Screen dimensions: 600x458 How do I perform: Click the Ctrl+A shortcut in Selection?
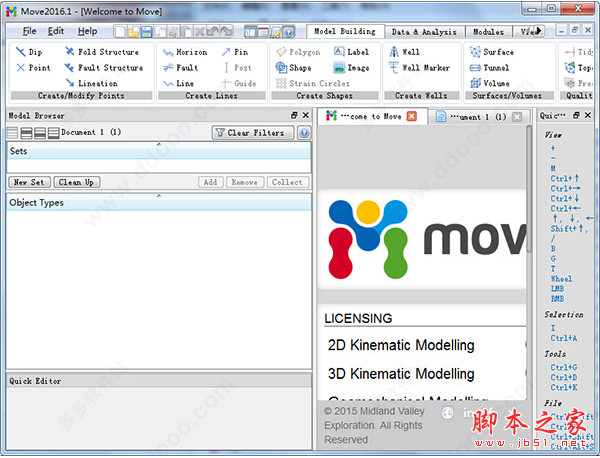(564, 338)
